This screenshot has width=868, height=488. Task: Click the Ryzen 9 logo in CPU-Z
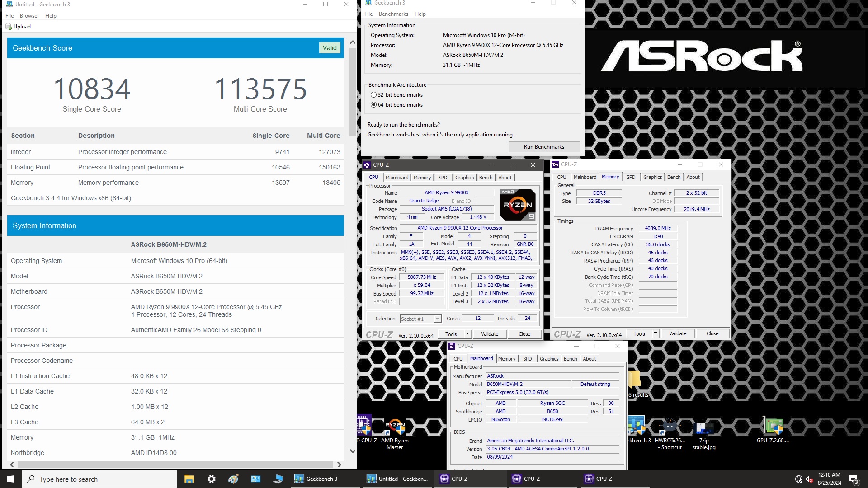pyautogui.click(x=518, y=205)
